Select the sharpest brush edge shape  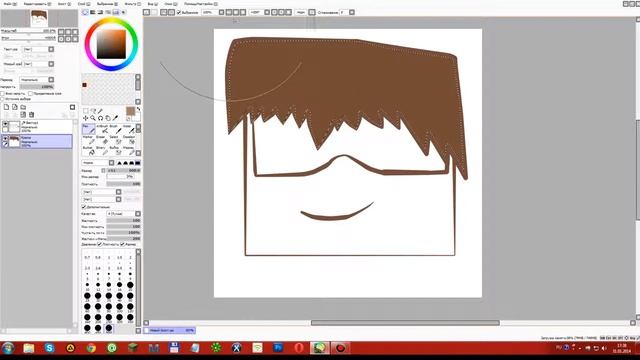tap(120, 163)
